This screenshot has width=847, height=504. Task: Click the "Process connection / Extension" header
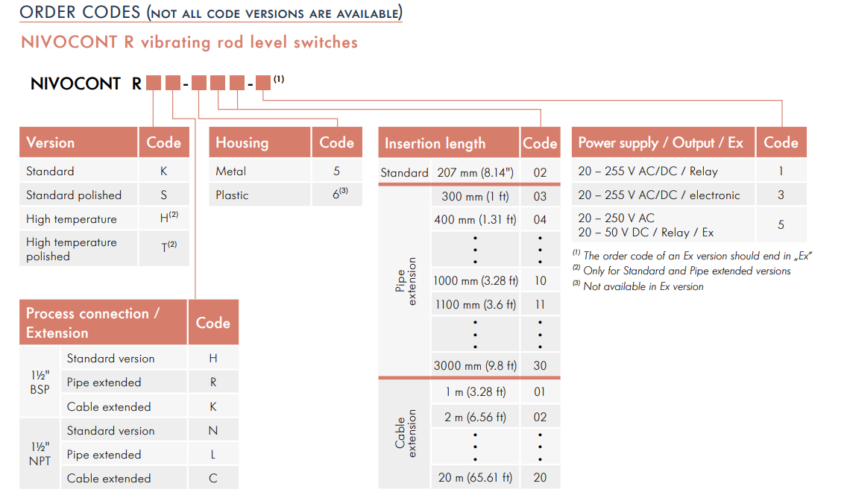tap(103, 323)
